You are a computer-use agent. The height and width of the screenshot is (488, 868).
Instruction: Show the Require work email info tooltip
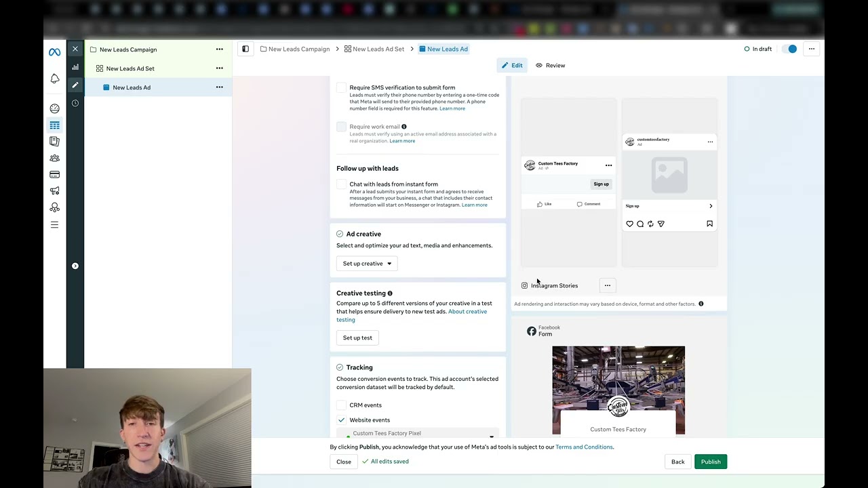[x=403, y=127]
